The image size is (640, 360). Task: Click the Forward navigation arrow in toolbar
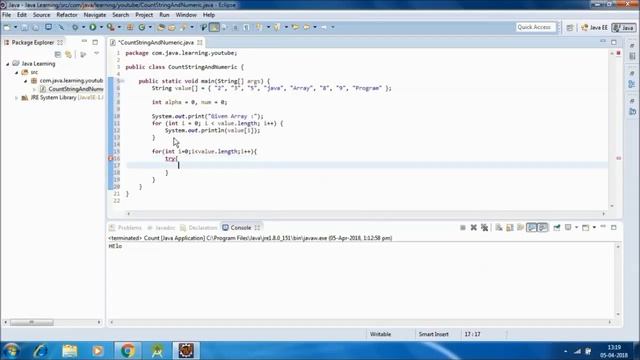[324, 27]
